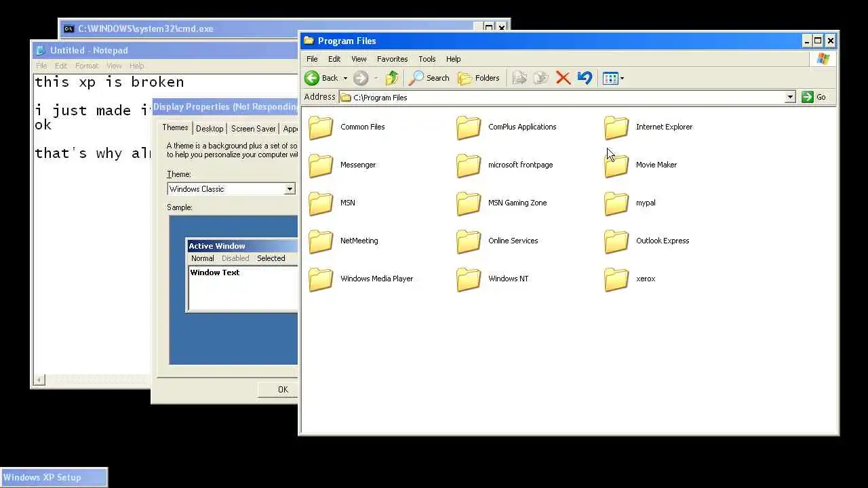868x488 pixels.
Task: Click the Move To toolbar icon
Action: tap(520, 78)
